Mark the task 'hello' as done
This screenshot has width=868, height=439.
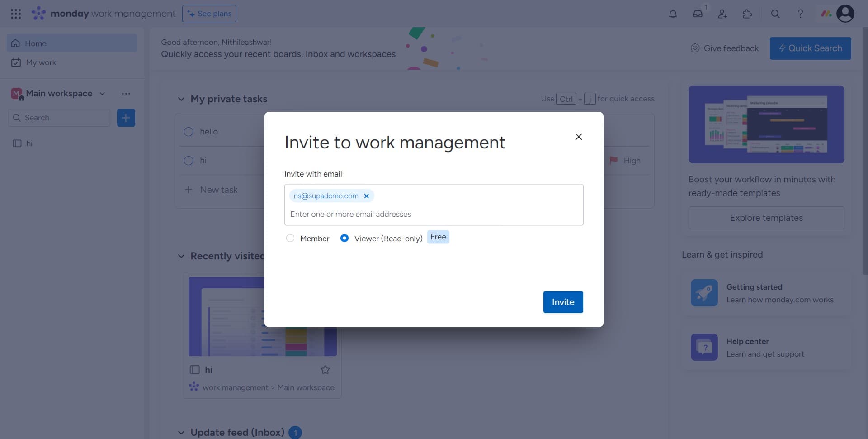point(189,132)
